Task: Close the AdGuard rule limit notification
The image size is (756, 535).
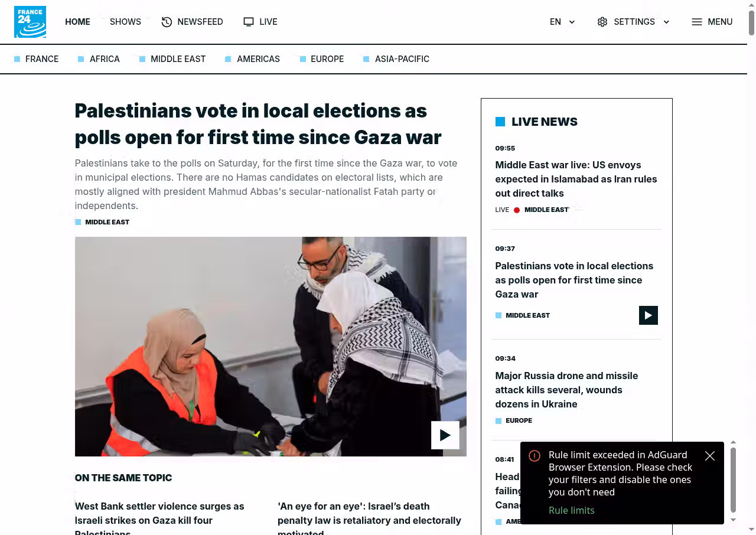Action: pyautogui.click(x=710, y=456)
